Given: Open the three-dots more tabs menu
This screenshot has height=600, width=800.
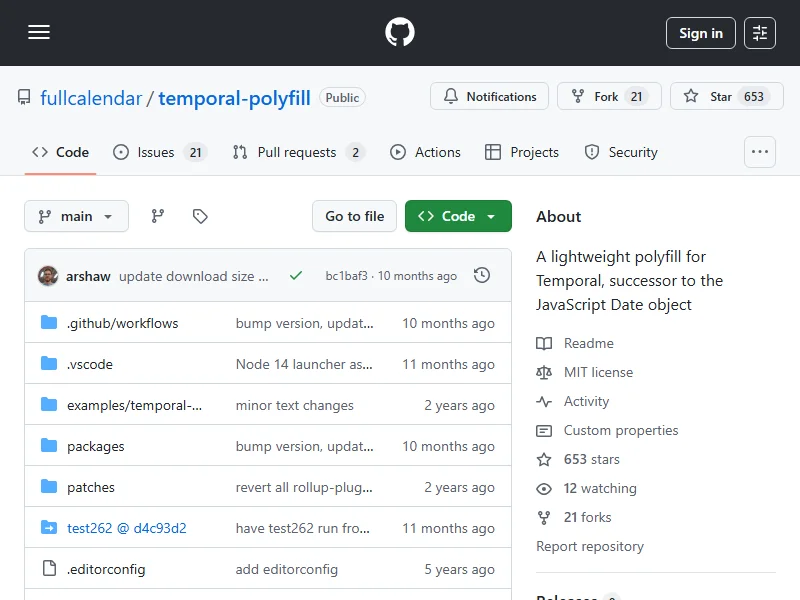Looking at the screenshot, I should pos(760,152).
